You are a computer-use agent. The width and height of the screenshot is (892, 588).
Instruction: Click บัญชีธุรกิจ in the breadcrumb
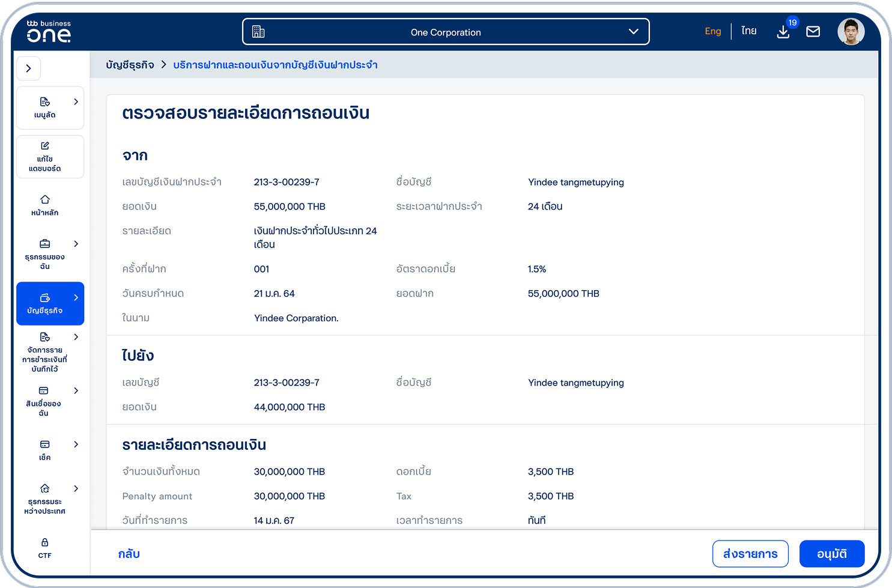pyautogui.click(x=130, y=65)
